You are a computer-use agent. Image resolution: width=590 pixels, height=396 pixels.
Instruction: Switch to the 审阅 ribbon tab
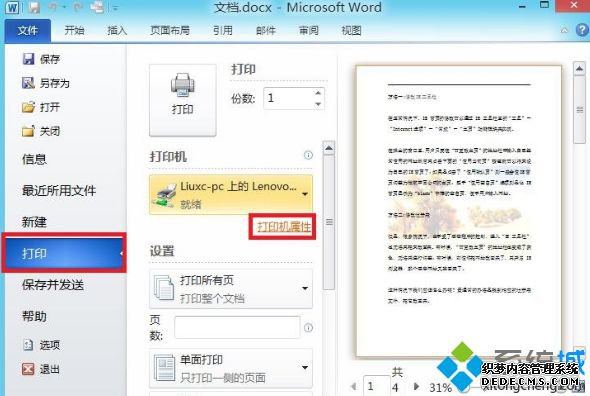309,30
